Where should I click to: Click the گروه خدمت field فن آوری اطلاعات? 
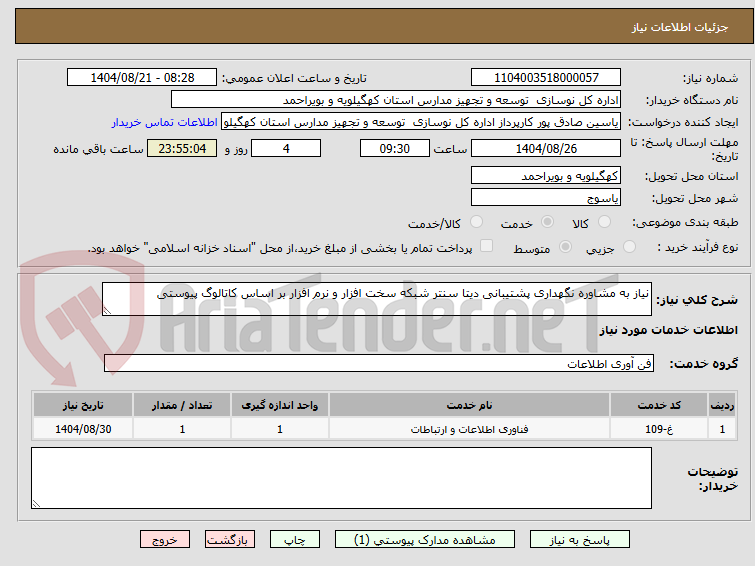coord(379,363)
